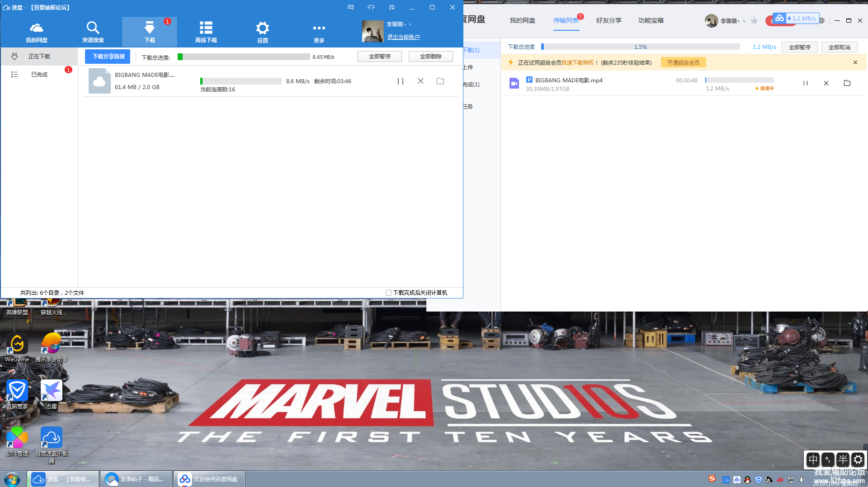This screenshot has height=487, width=868.
Task: Click the 百度网盘 total progress bar showing 1.5%
Action: [x=641, y=47]
